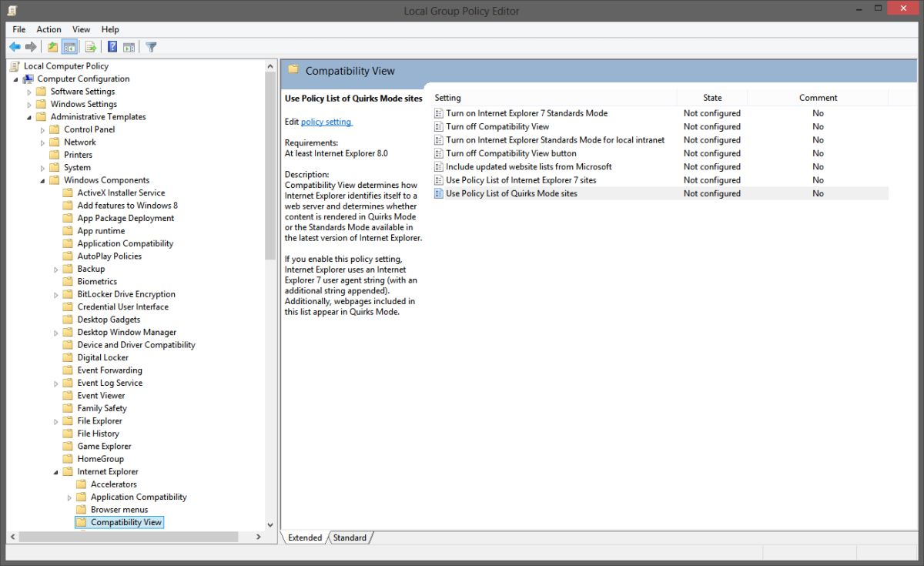
Task: Collapse the Computer Configuration node
Action: (16, 79)
